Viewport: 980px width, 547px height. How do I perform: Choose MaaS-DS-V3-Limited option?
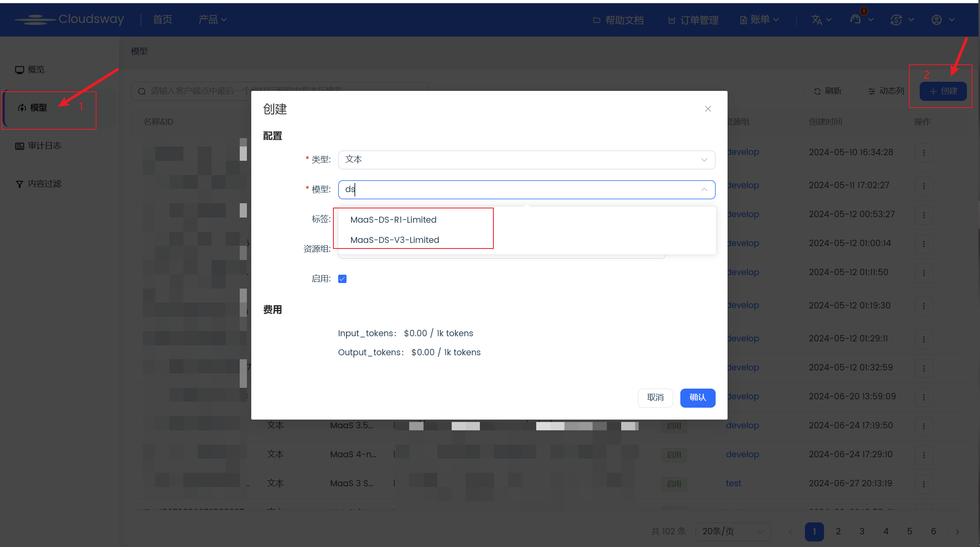[395, 240]
